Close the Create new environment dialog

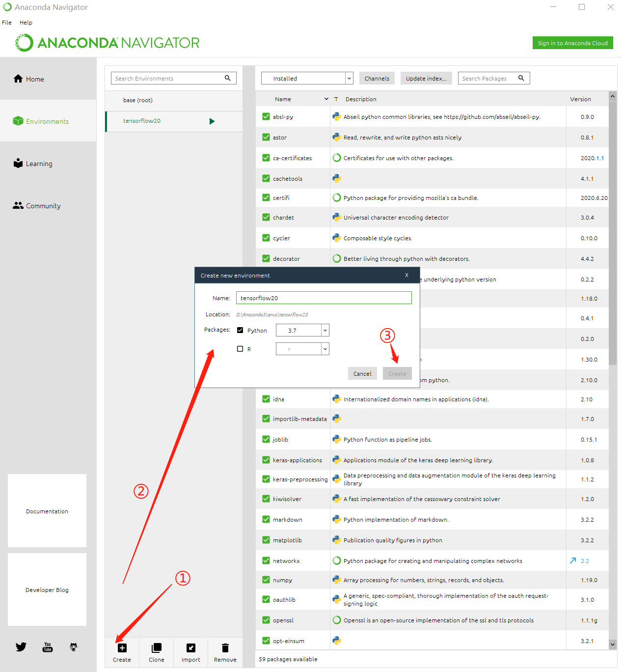point(407,275)
